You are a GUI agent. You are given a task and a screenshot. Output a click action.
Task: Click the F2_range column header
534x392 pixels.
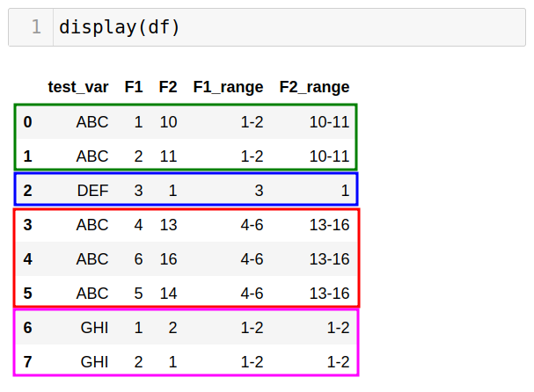click(314, 87)
